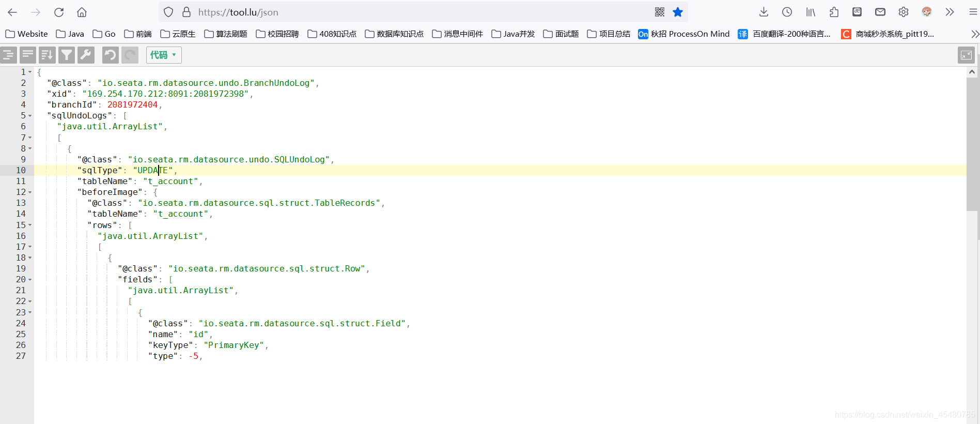Collapse the root object at line 1
Screen dimensions: 980x424
click(30, 72)
